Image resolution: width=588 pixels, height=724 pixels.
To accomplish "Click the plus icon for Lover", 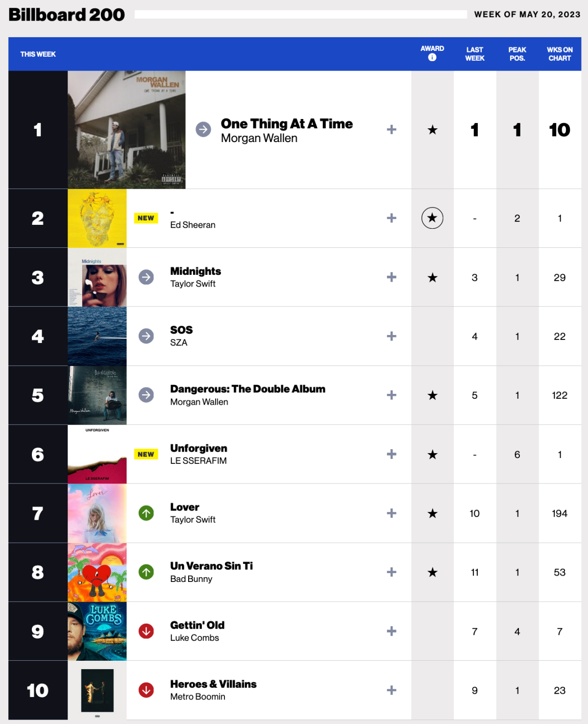I will coord(392,513).
